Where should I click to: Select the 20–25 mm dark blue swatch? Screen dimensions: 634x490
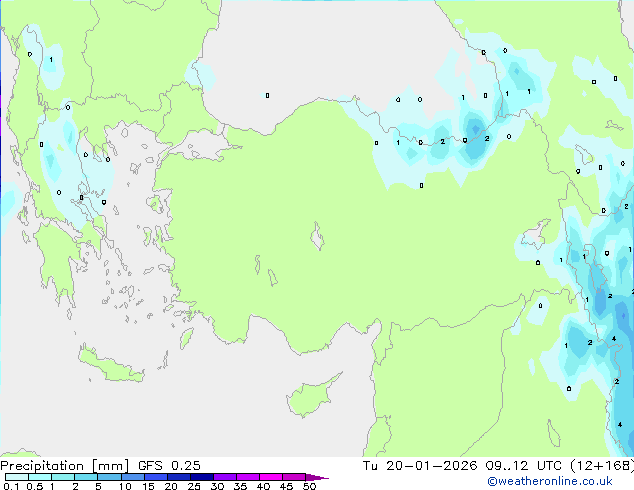(178, 477)
